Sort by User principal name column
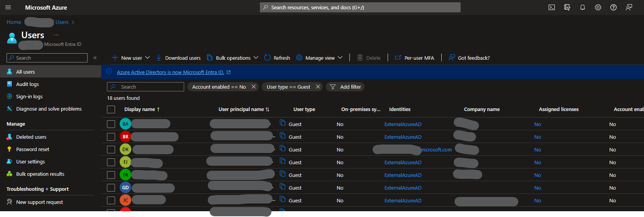The width and height of the screenshot is (644, 217). [x=244, y=109]
